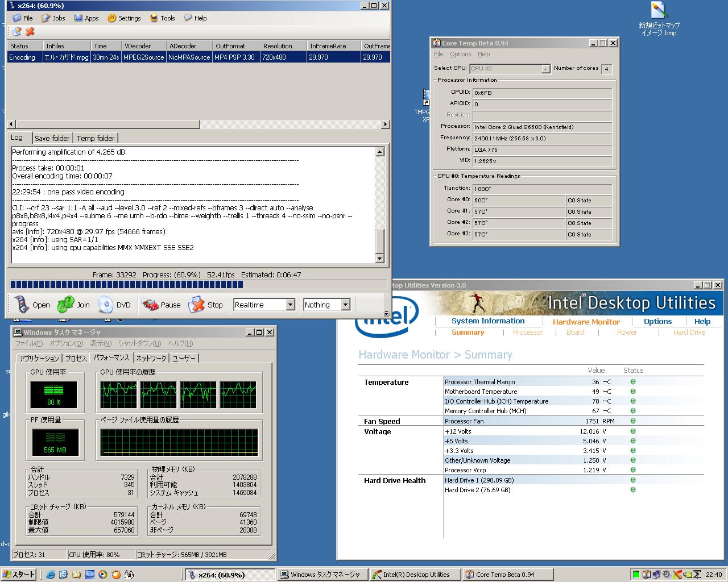Image resolution: width=728 pixels, height=582 pixels.
Task: Select the Encoding job row
Action: pos(198,57)
